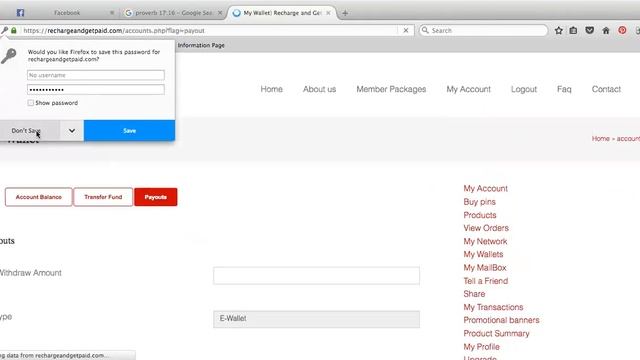Go to Firefox home page icon
The image size is (640, 360).
point(606,30)
